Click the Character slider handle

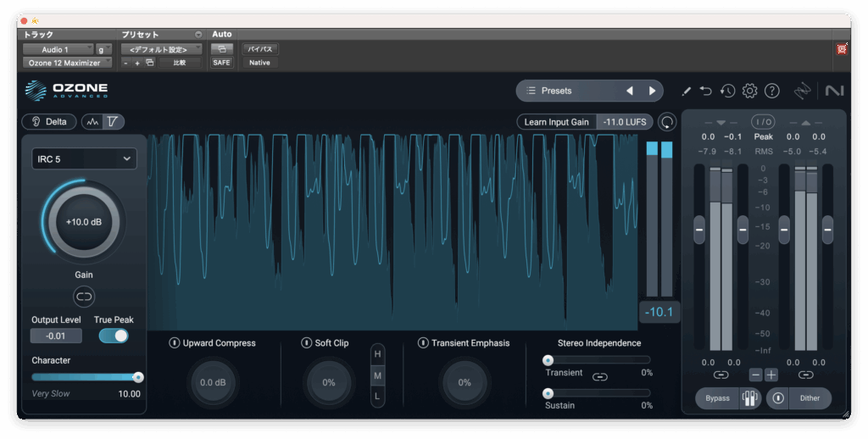(x=138, y=377)
